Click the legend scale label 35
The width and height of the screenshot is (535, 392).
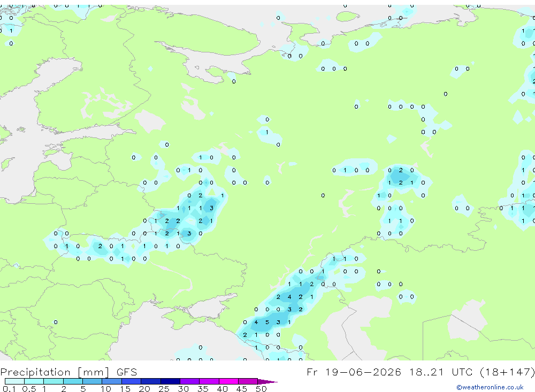point(203,389)
